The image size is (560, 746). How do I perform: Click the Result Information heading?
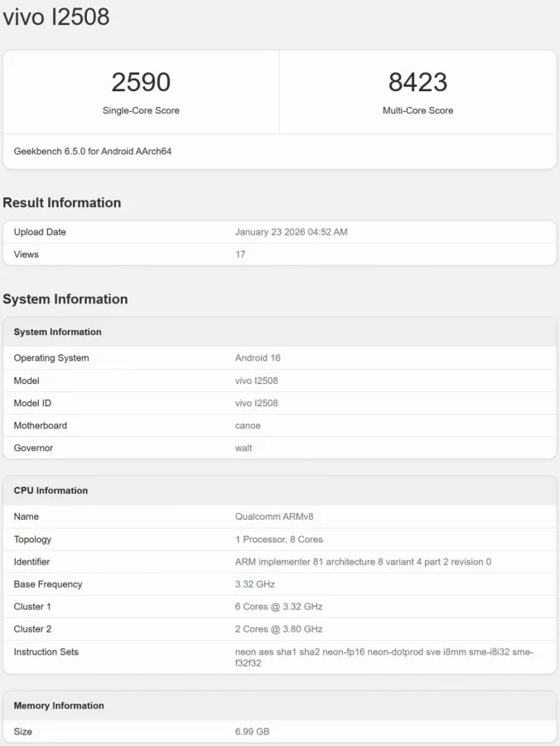point(62,203)
